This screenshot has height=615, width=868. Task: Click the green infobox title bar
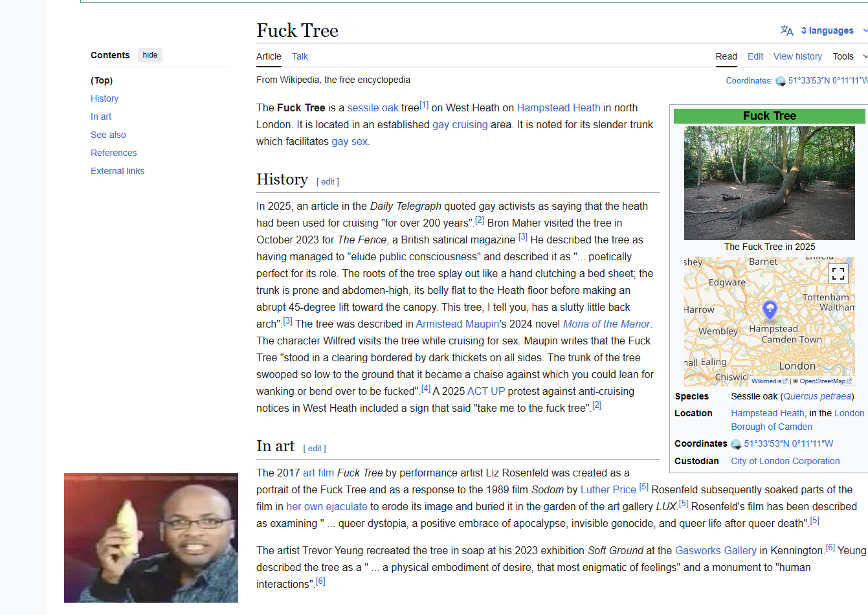point(770,116)
